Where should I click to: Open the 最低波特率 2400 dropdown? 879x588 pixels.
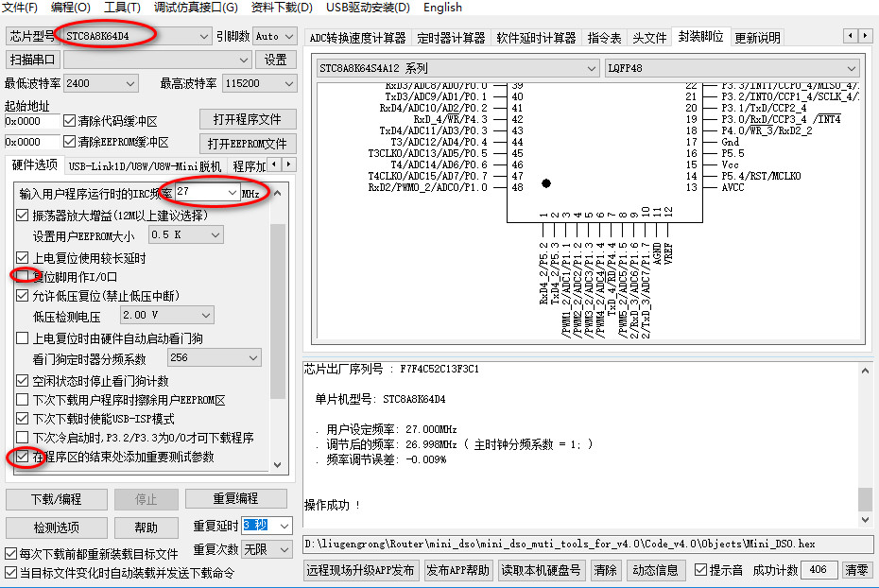(130, 83)
